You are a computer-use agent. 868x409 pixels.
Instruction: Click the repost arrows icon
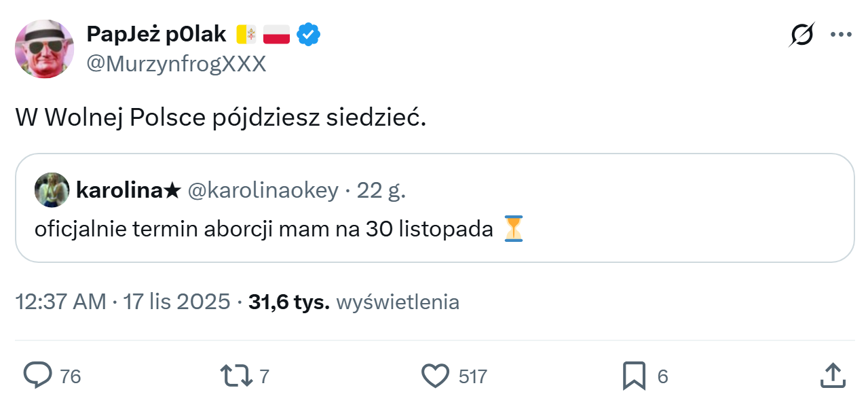tap(236, 375)
